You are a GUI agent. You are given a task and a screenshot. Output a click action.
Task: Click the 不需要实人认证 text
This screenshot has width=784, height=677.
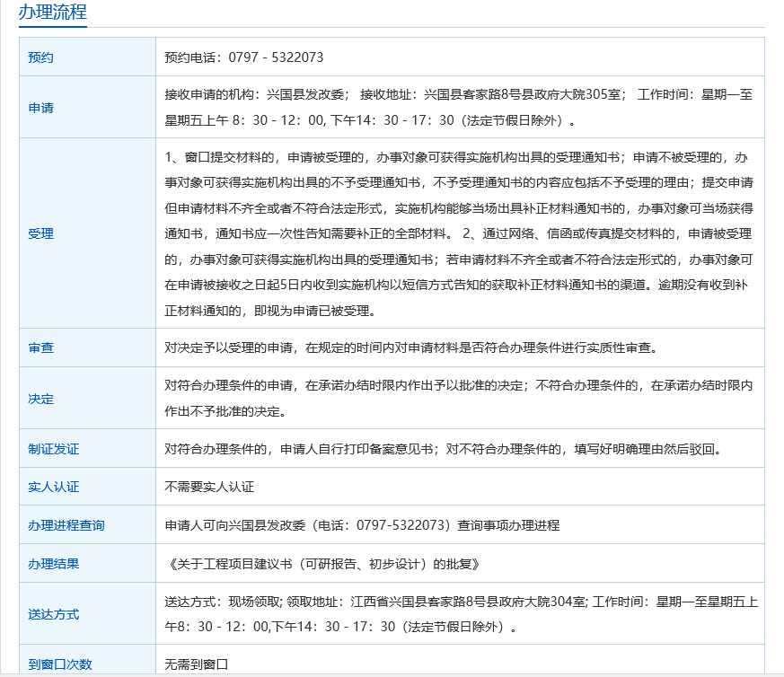pyautogui.click(x=209, y=487)
